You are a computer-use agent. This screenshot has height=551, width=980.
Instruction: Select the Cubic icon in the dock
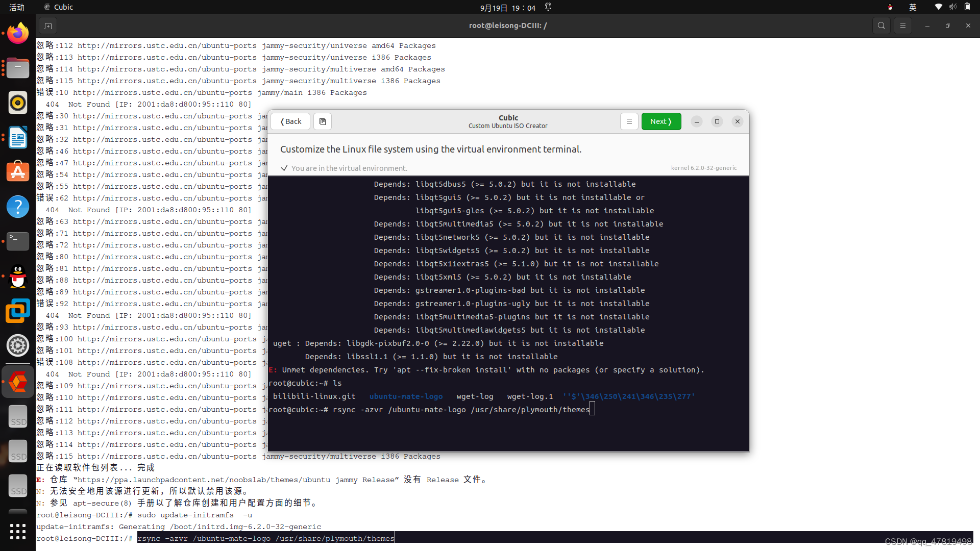[18, 381]
